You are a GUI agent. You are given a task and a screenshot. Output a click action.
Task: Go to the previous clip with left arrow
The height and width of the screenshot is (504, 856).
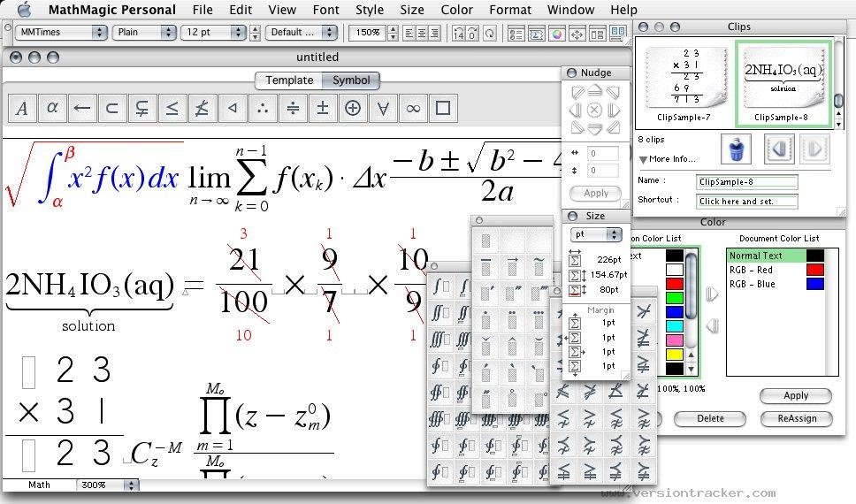pos(779,149)
